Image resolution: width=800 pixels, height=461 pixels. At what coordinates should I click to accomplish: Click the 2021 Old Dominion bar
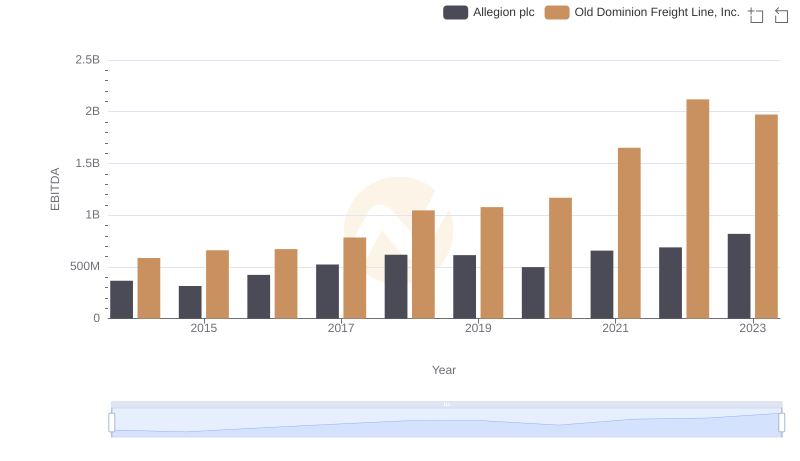coord(629,233)
